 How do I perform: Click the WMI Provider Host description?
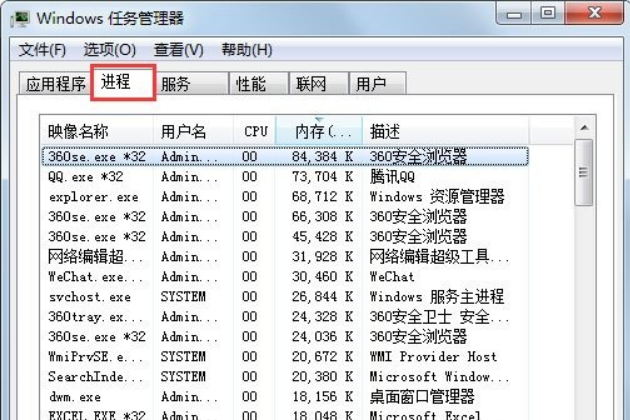(x=433, y=356)
